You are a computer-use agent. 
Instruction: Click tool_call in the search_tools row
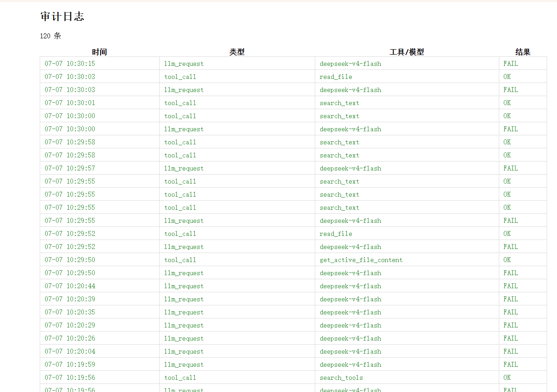click(x=180, y=378)
